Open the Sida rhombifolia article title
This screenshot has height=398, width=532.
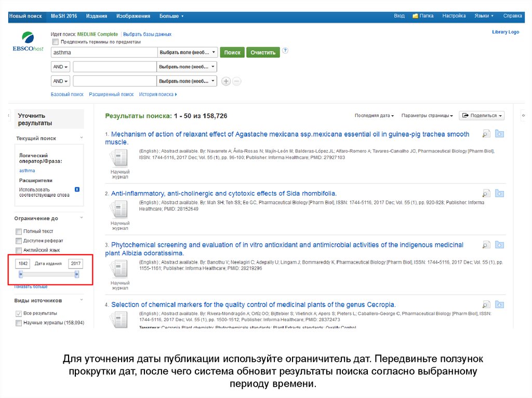point(224,194)
